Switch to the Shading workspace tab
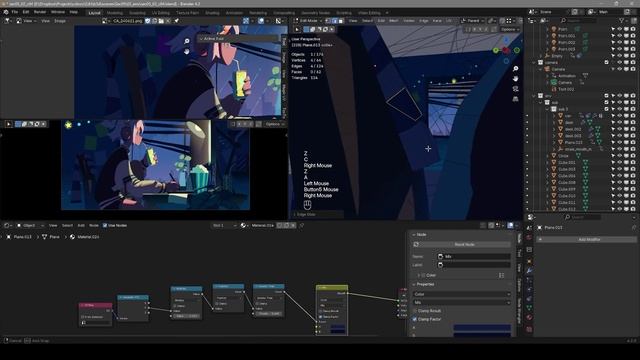Image resolution: width=640 pixels, height=360 pixels. (x=212, y=13)
